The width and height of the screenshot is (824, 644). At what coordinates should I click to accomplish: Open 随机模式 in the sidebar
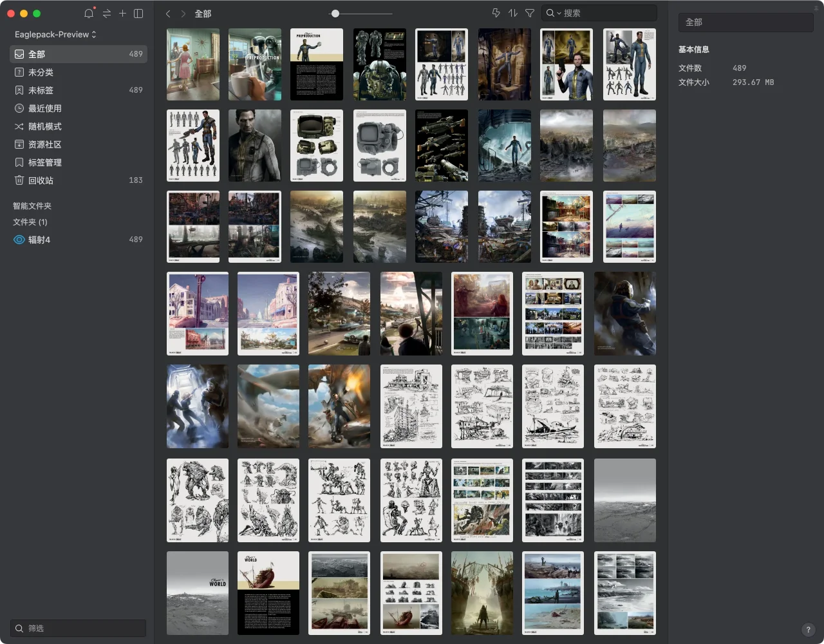tap(79, 126)
